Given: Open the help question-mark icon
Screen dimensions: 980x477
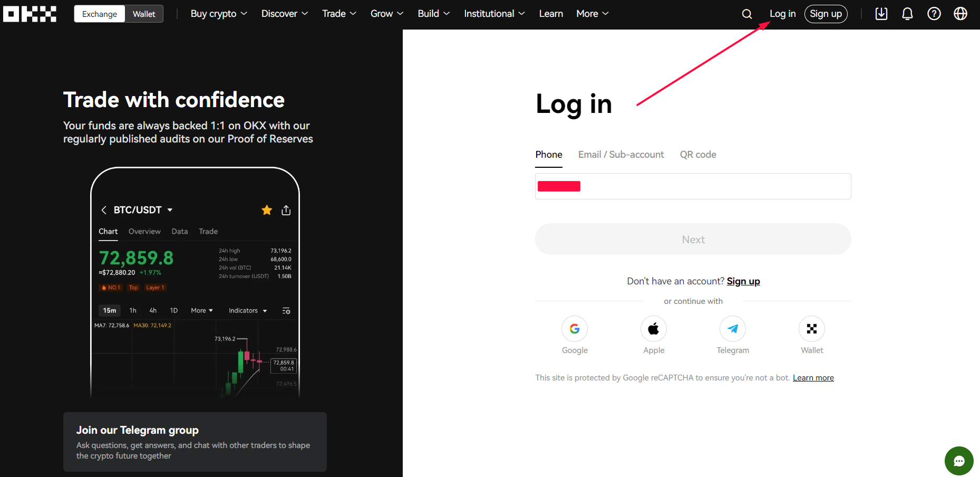Looking at the screenshot, I should 934,14.
